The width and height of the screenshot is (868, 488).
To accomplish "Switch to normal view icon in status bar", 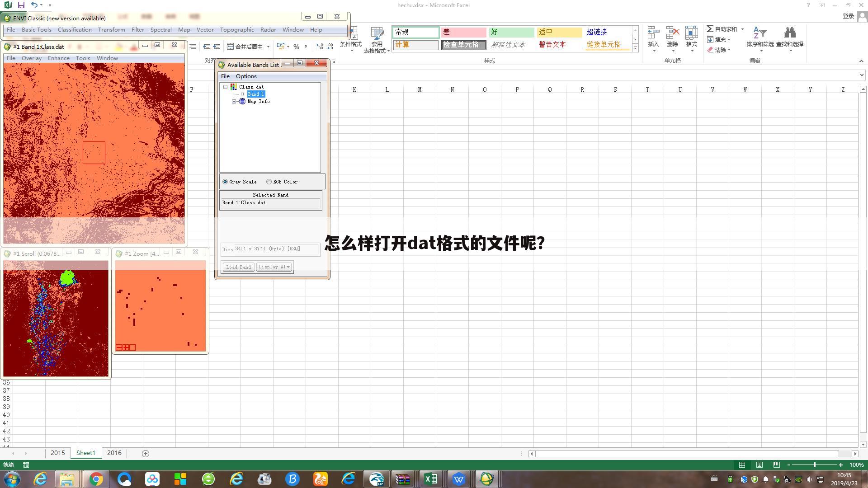I will tap(742, 465).
